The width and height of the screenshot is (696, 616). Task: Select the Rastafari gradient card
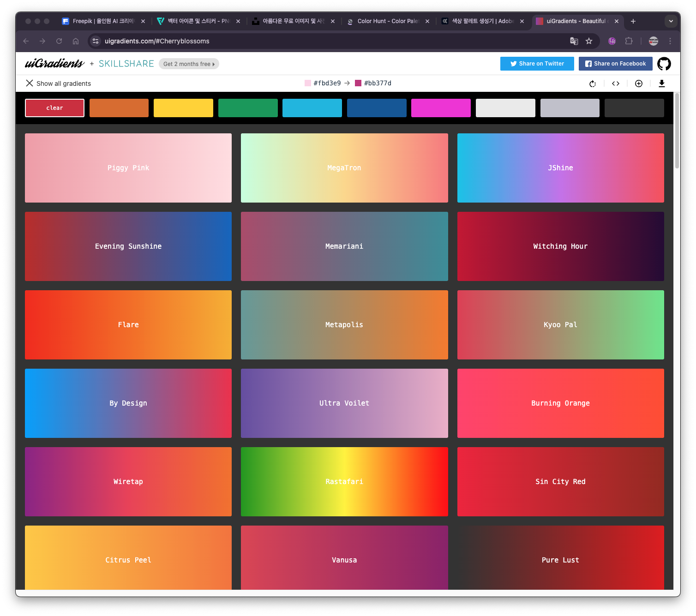coord(344,482)
